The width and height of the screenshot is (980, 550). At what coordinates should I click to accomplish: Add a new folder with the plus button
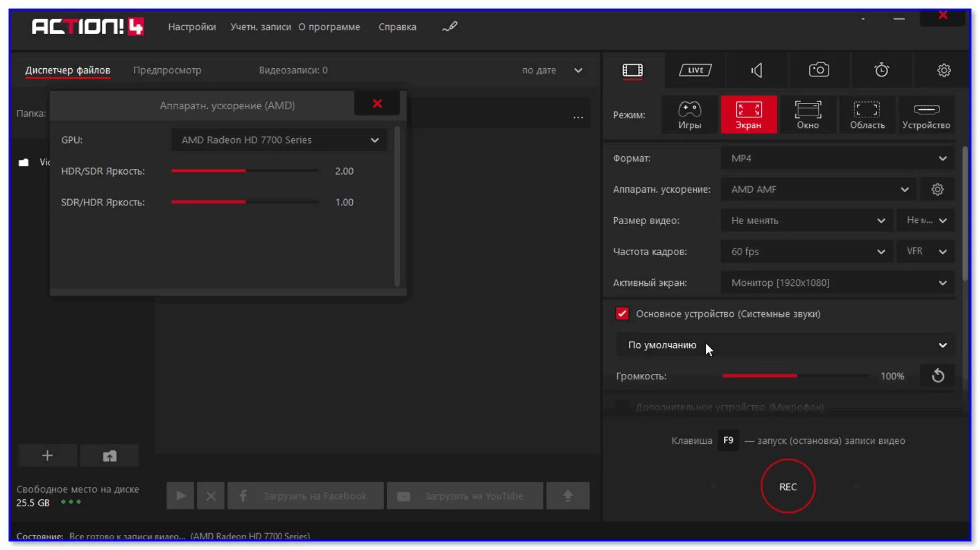pos(47,456)
